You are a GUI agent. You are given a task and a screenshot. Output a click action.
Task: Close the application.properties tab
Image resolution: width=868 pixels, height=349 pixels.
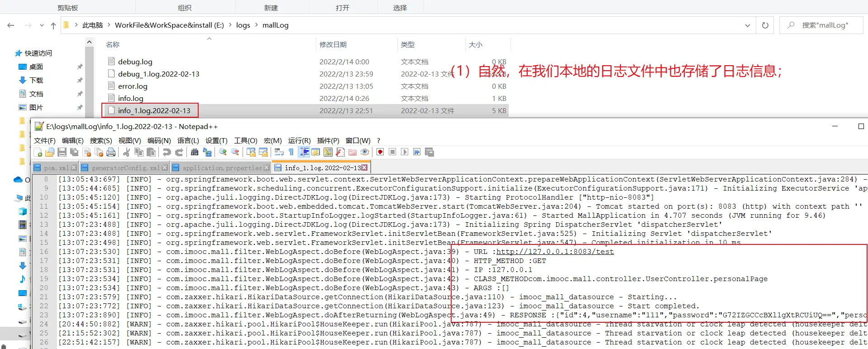coord(267,168)
